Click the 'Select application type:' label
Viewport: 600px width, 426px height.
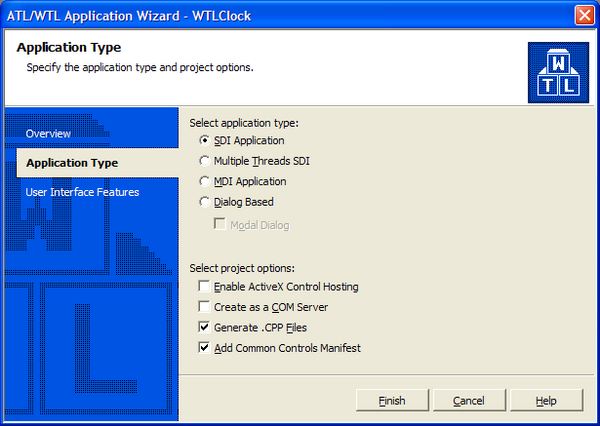[x=244, y=123]
